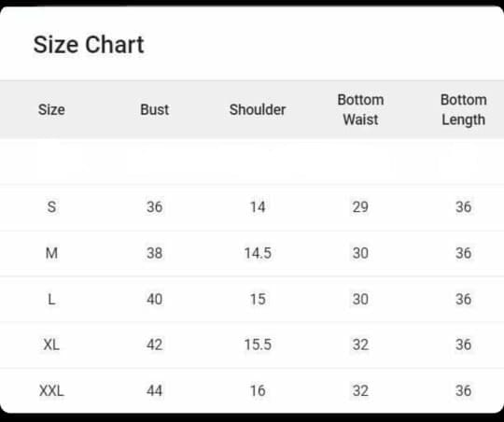This screenshot has height=422, width=504.
Task: Choose the L size row label
Action: pos(51,300)
